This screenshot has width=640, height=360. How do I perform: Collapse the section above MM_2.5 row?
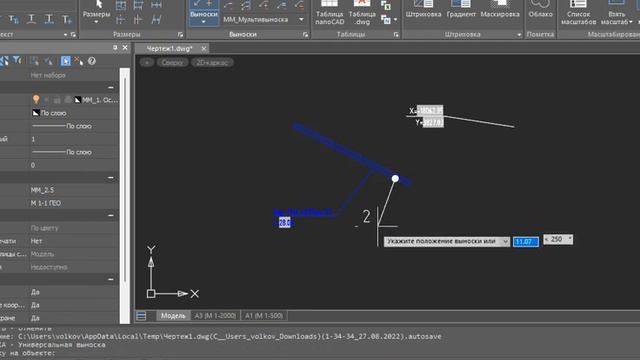pos(111,178)
